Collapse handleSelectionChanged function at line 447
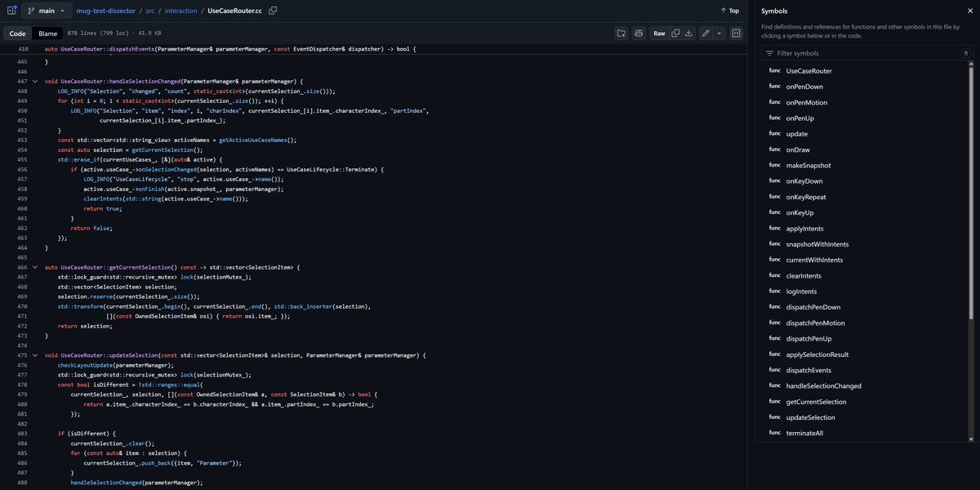Viewport: 980px width, 490px height. (x=34, y=82)
